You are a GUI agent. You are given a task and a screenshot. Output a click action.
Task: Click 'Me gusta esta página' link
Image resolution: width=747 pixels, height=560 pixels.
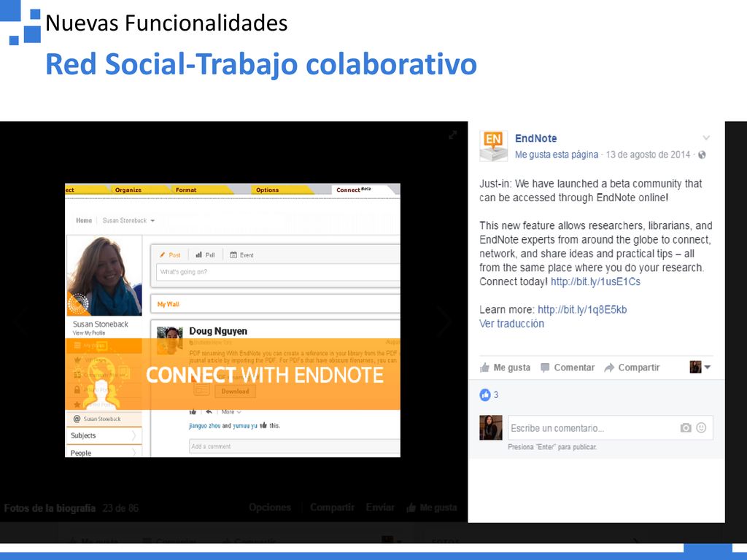[x=557, y=155]
